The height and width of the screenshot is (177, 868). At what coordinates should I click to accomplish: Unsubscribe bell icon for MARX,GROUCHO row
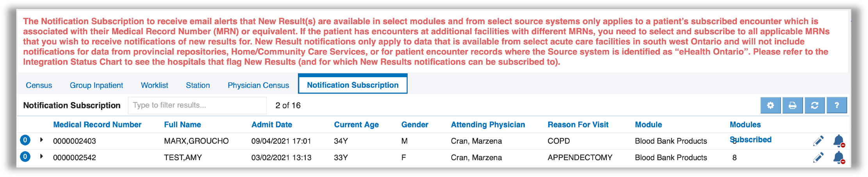coord(839,141)
